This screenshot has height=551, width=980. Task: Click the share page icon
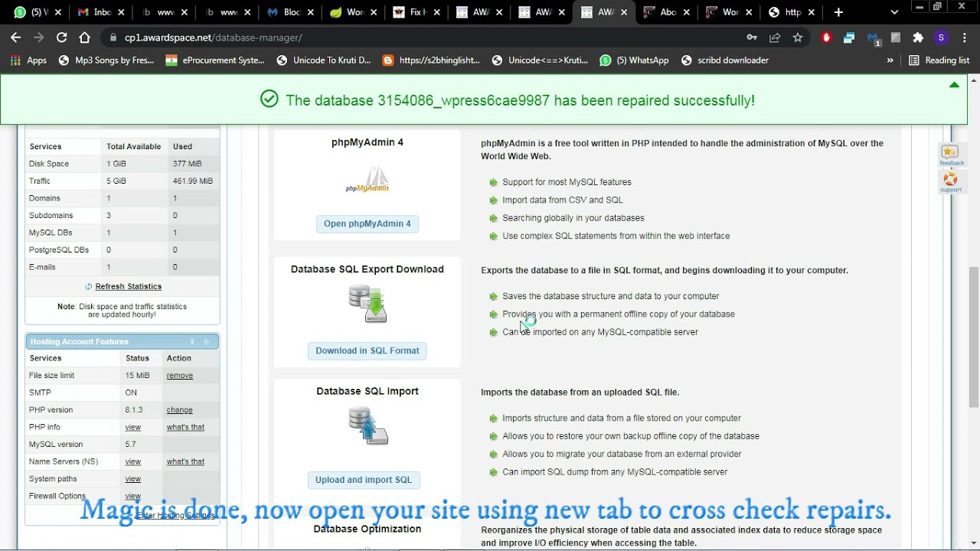pos(775,37)
